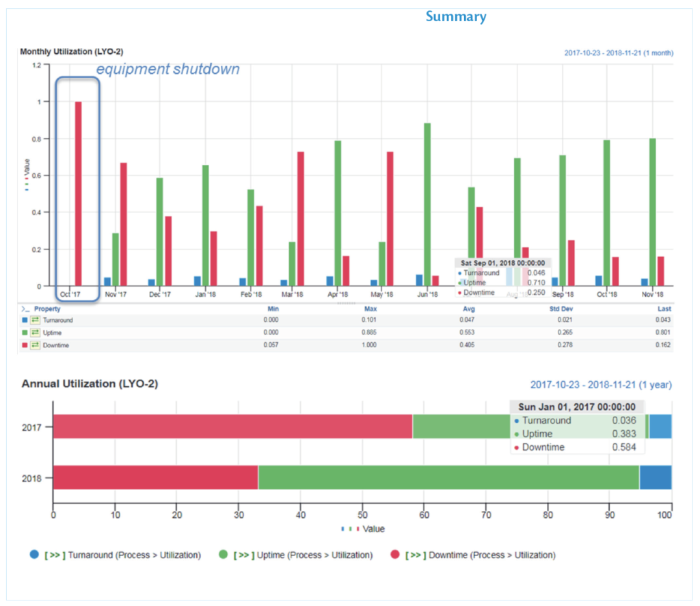Image resolution: width=700 pixels, height=606 pixels.
Task: Click the green Uptime legend circle
Action: point(223,555)
